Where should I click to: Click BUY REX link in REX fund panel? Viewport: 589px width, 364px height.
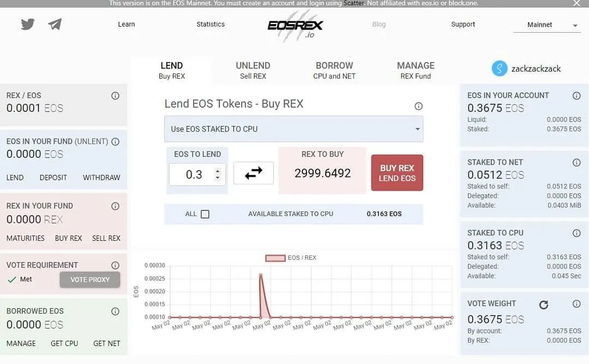tap(68, 238)
